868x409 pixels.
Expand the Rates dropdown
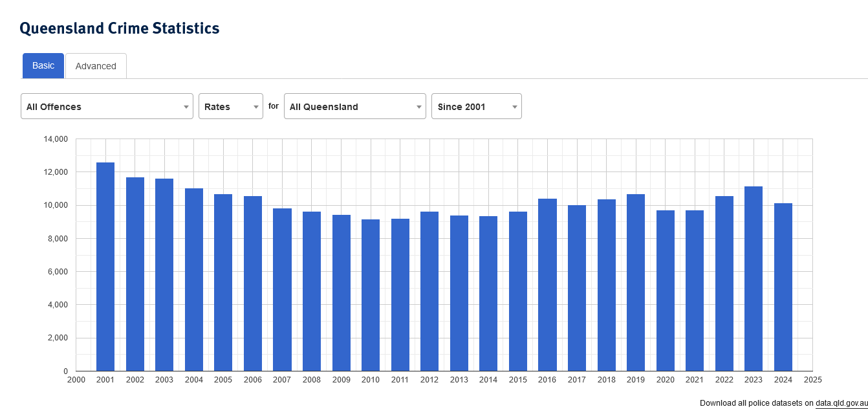click(x=230, y=107)
